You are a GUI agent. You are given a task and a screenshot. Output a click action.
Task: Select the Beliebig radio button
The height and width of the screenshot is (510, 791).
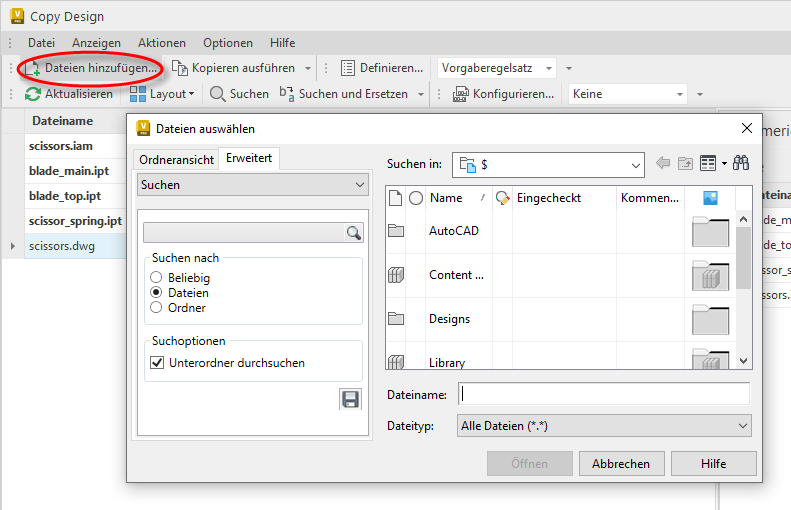point(156,278)
